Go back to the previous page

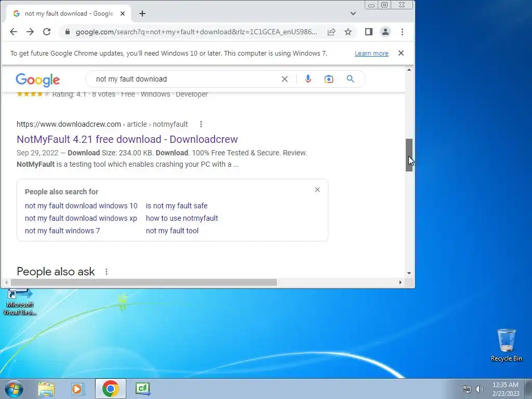click(13, 32)
